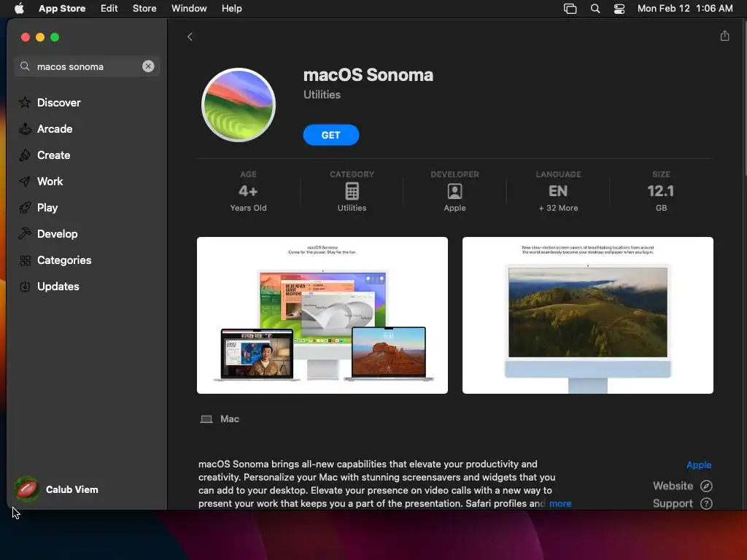Open the App Store menu

tap(62, 8)
